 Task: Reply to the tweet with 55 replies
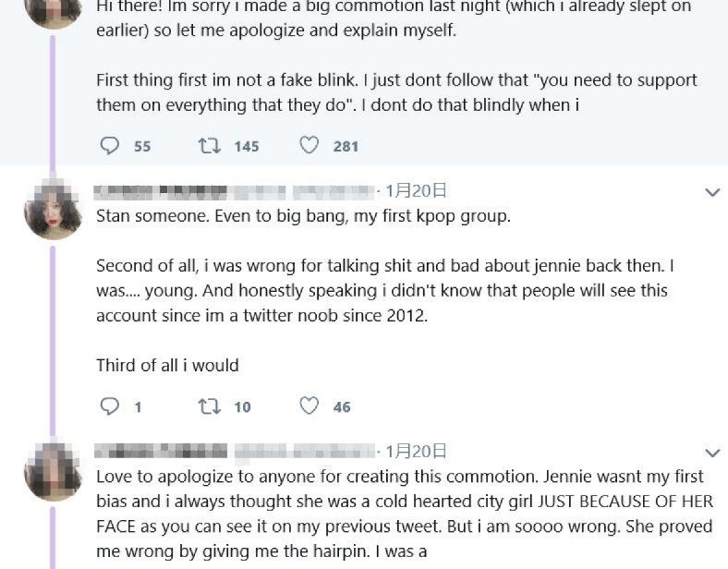pos(109,146)
